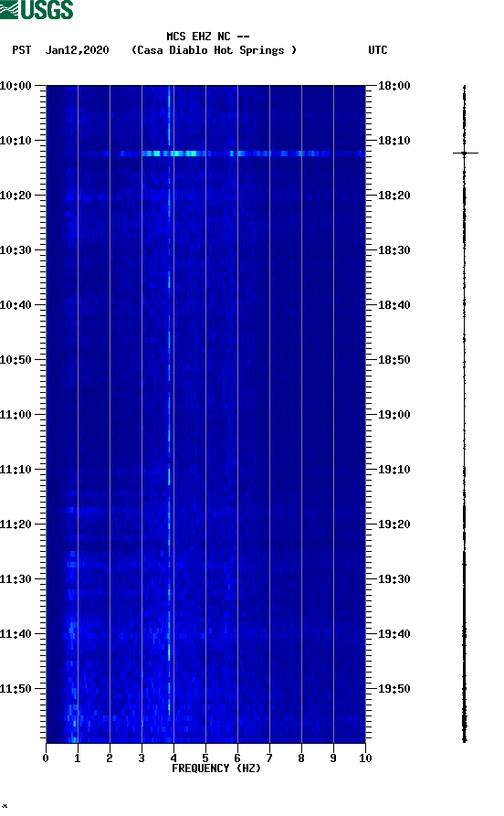The width and height of the screenshot is (504, 816).
Task: Click the '11:40' PST time label
Action: 16,634
